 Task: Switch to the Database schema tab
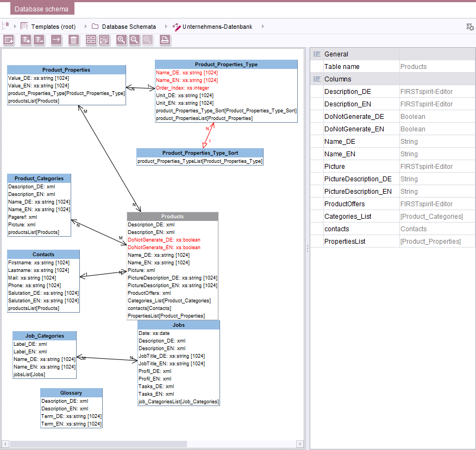pyautogui.click(x=42, y=9)
